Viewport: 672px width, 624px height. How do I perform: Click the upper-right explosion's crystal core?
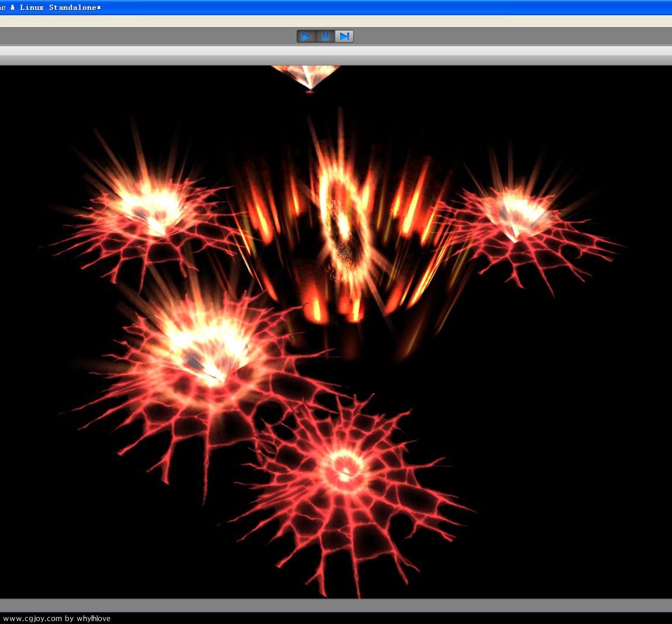(x=516, y=214)
